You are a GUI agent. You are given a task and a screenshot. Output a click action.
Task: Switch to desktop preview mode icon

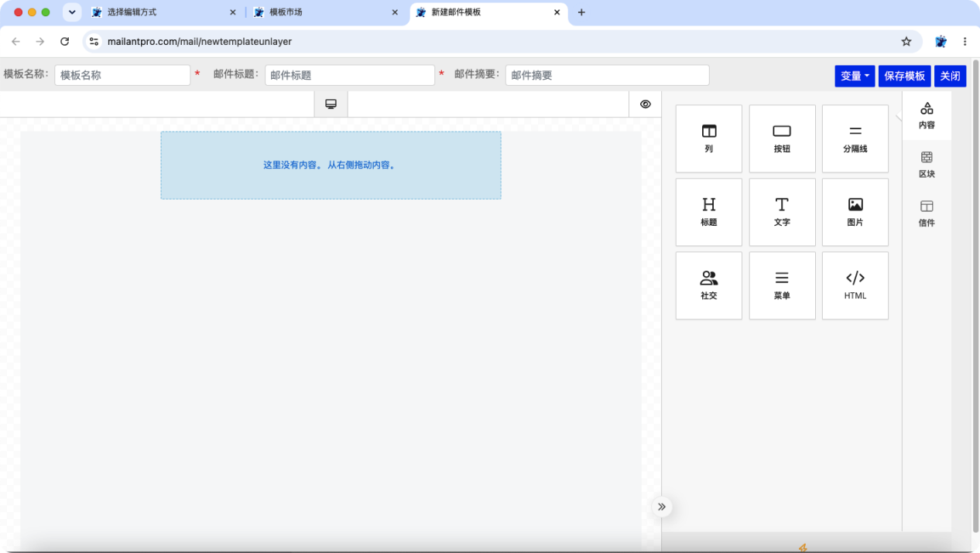[331, 104]
